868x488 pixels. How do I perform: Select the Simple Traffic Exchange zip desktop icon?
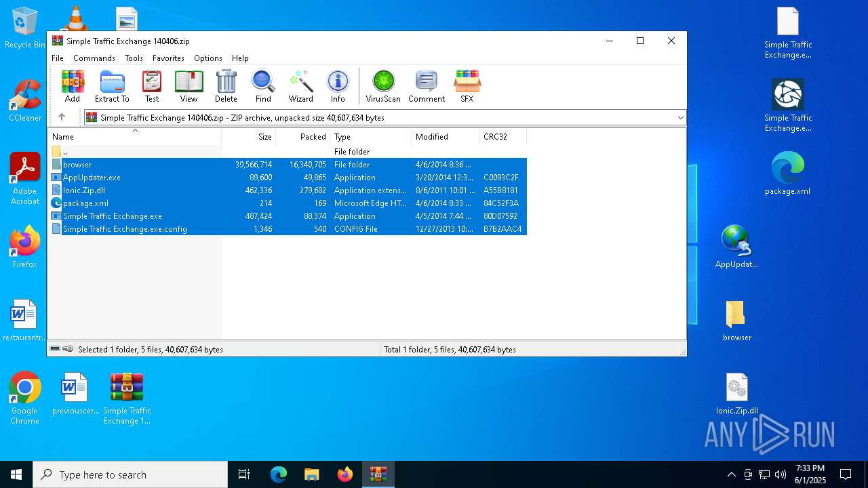pyautogui.click(x=127, y=399)
